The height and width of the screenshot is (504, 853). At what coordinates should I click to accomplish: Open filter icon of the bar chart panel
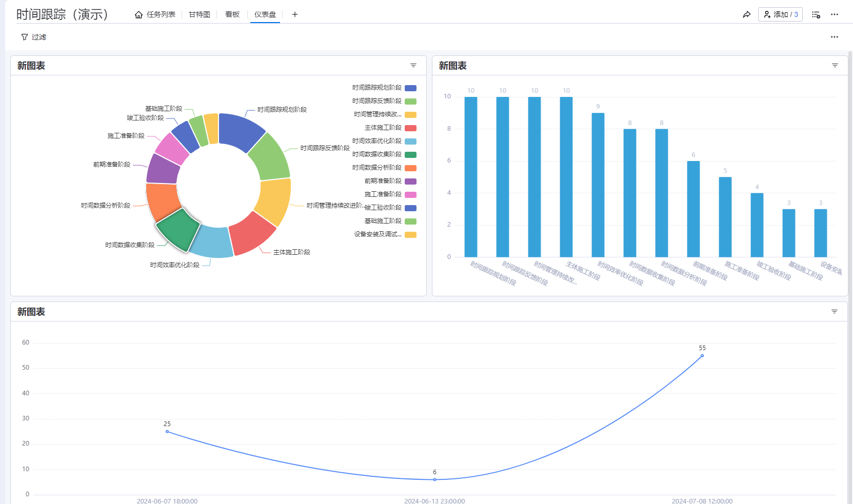pyautogui.click(x=835, y=66)
